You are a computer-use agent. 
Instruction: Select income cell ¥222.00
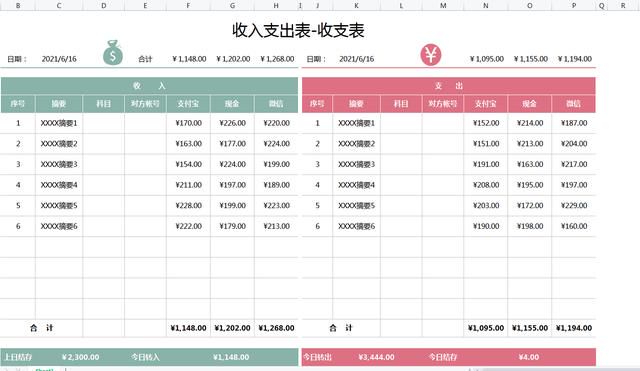tap(189, 226)
